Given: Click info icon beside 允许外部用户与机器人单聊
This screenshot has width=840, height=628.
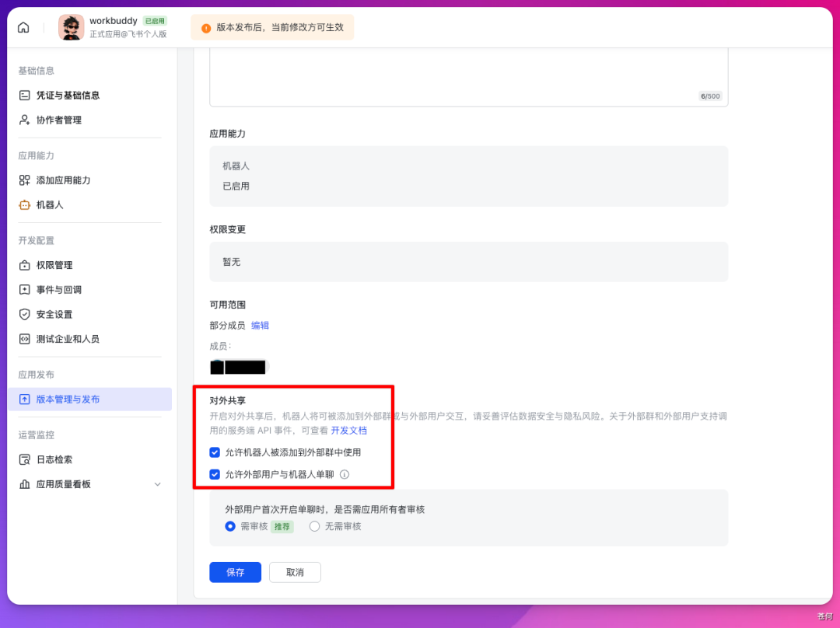Looking at the screenshot, I should (345, 474).
